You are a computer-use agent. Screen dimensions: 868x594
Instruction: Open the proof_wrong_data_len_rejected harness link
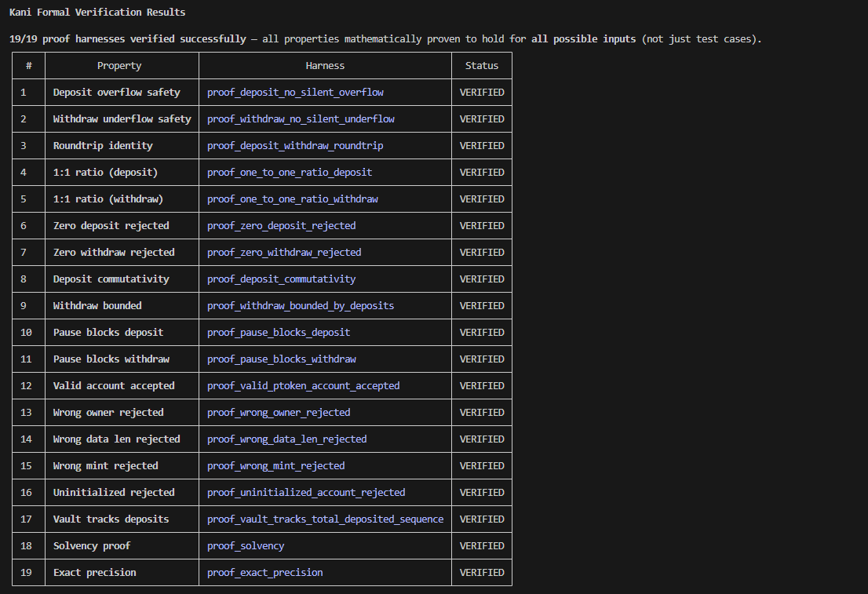click(x=286, y=439)
